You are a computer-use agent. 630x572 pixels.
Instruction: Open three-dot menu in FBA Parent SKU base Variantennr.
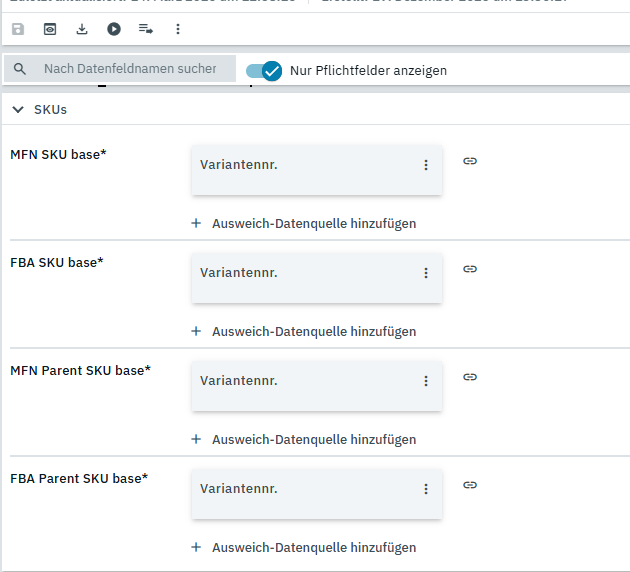tap(425, 489)
